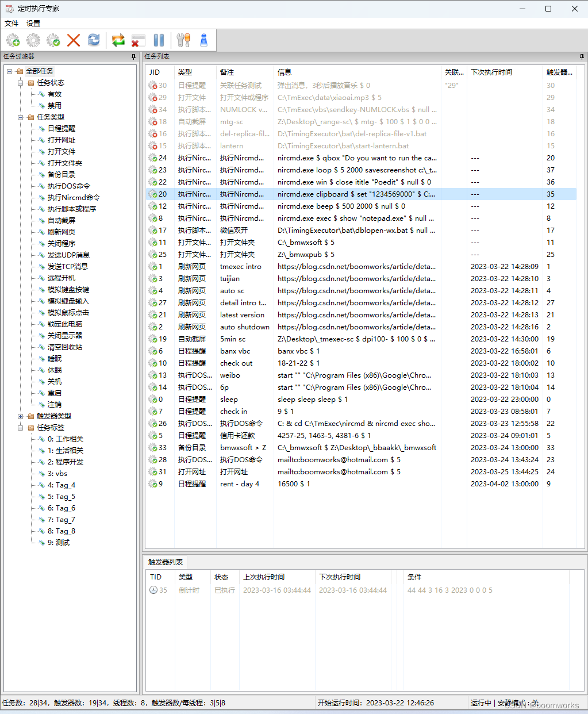Screen dimensions: 588x714
Task: Select the task with note 'tuijian'
Action: 361,279
